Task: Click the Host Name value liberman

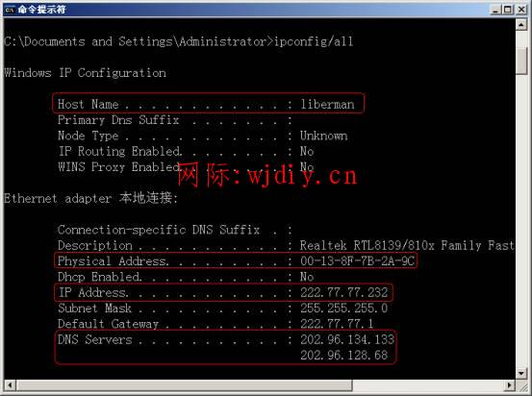Action: click(327, 104)
